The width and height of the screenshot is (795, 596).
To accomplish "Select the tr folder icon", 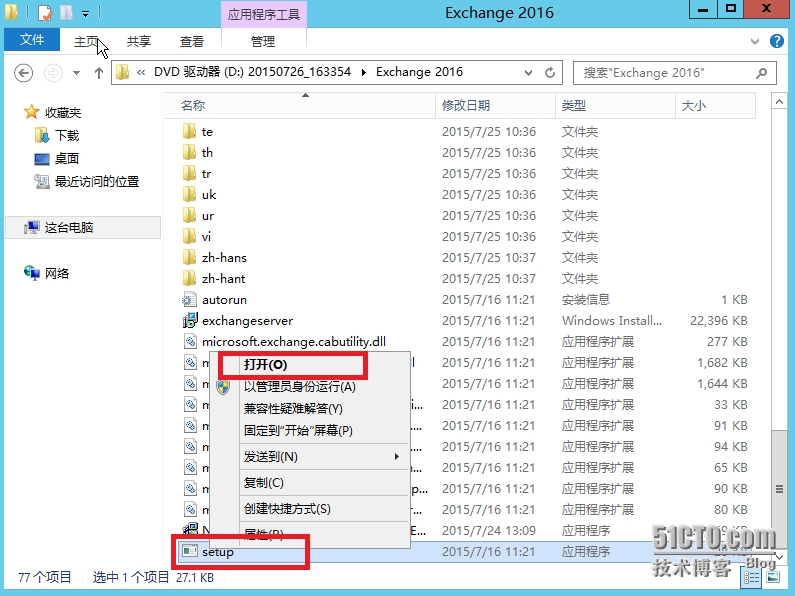I will (x=190, y=174).
